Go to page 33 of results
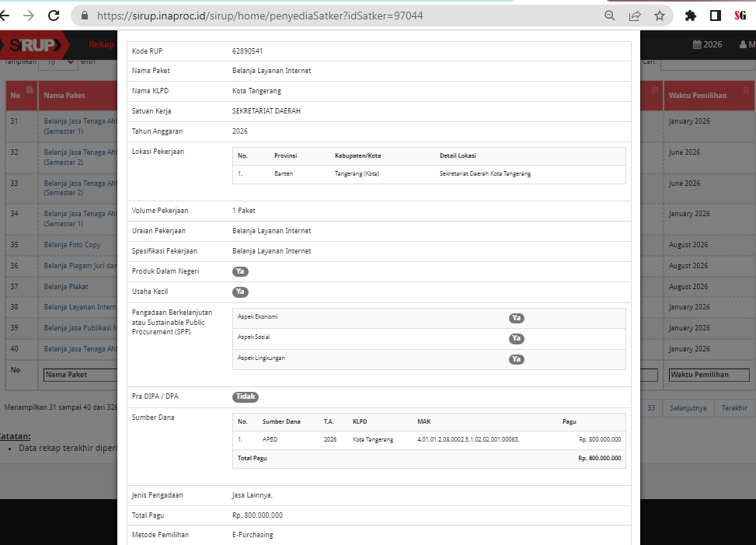Viewport: 756px width, 545px height. [x=651, y=408]
